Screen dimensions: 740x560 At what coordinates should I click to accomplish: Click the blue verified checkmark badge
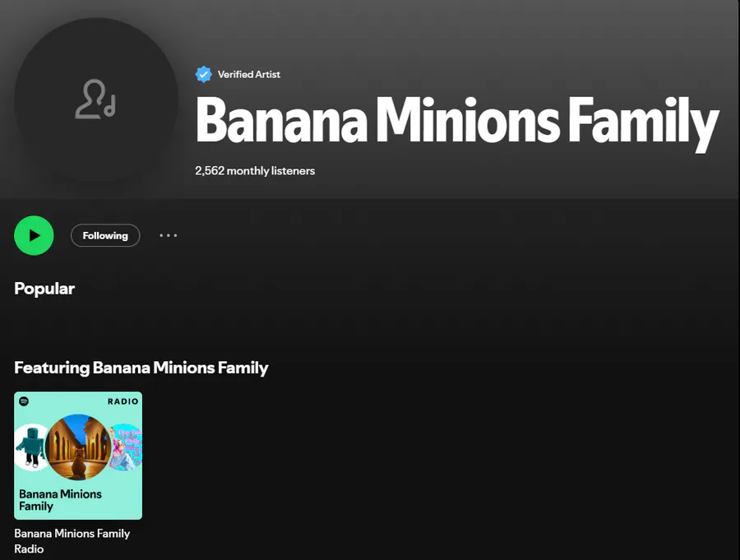coord(203,74)
